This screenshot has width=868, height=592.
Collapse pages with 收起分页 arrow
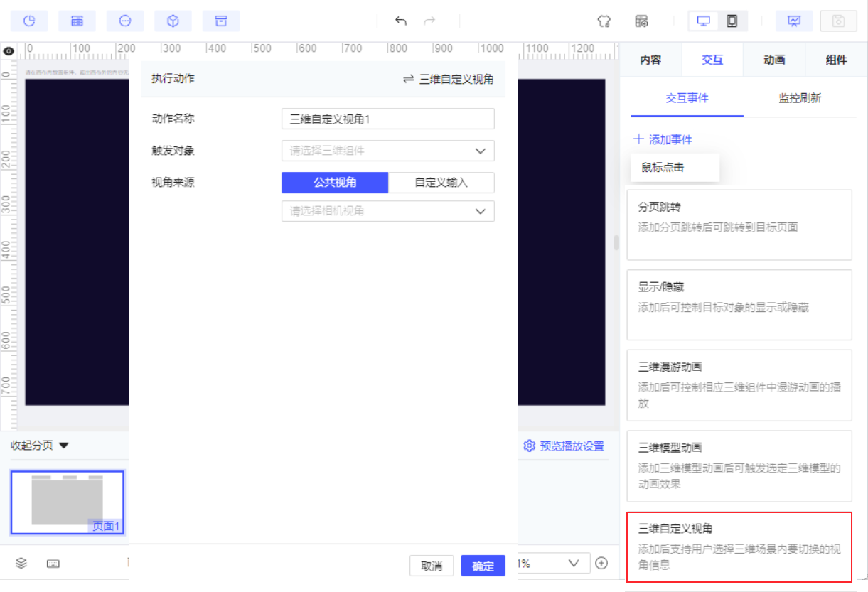(x=64, y=446)
